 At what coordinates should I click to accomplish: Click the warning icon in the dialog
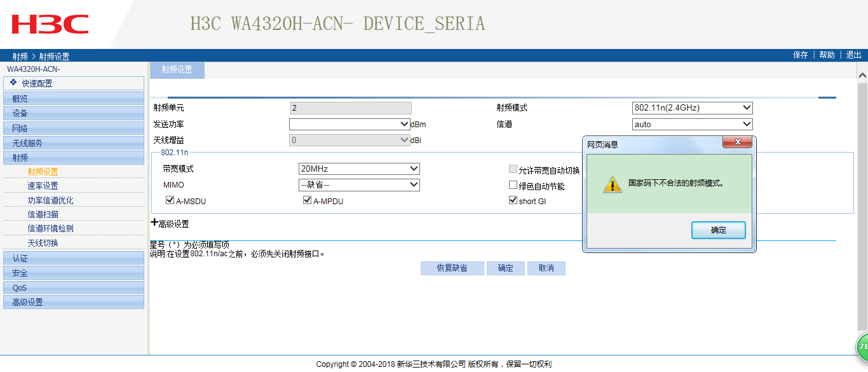[612, 184]
